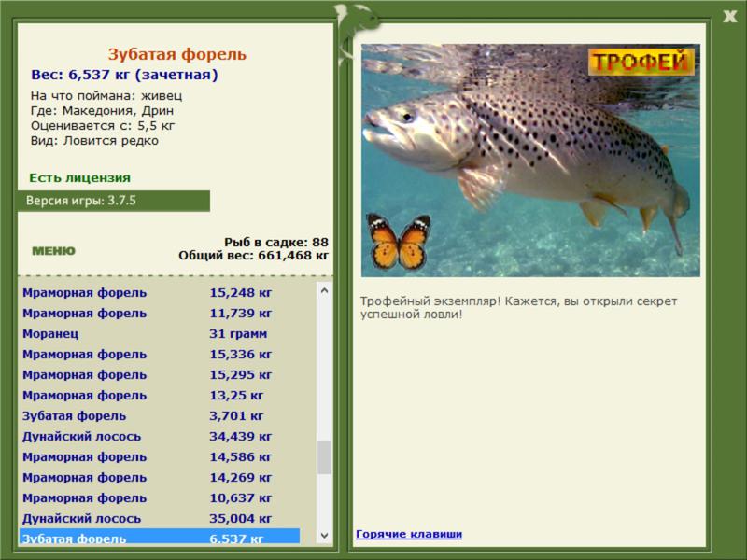
Task: Click 'На что поймана: живец' text
Action: 106,95
